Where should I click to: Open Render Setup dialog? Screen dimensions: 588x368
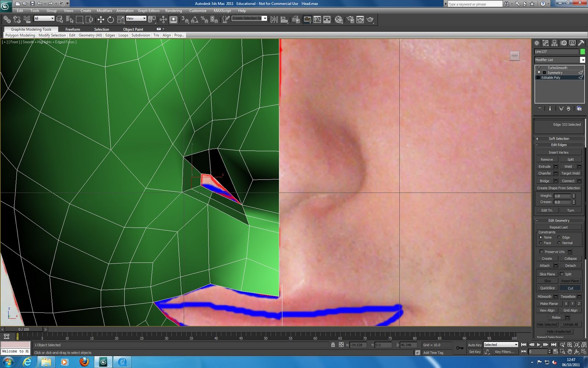click(x=350, y=20)
